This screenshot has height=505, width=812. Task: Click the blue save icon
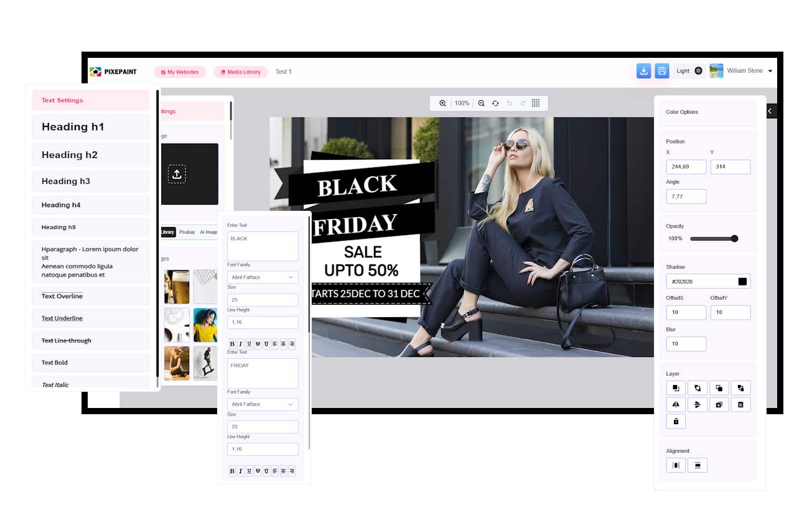(x=661, y=71)
